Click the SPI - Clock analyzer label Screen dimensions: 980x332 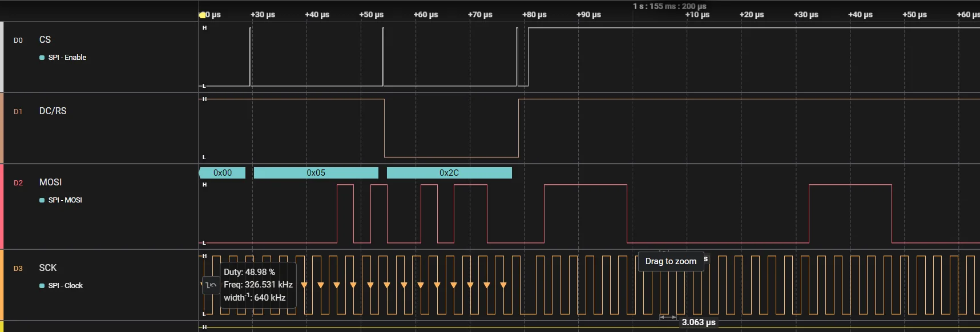66,286
